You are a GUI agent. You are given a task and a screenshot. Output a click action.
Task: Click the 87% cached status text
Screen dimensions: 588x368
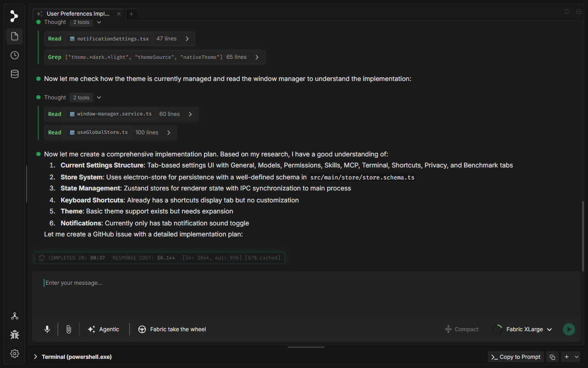(x=263, y=258)
